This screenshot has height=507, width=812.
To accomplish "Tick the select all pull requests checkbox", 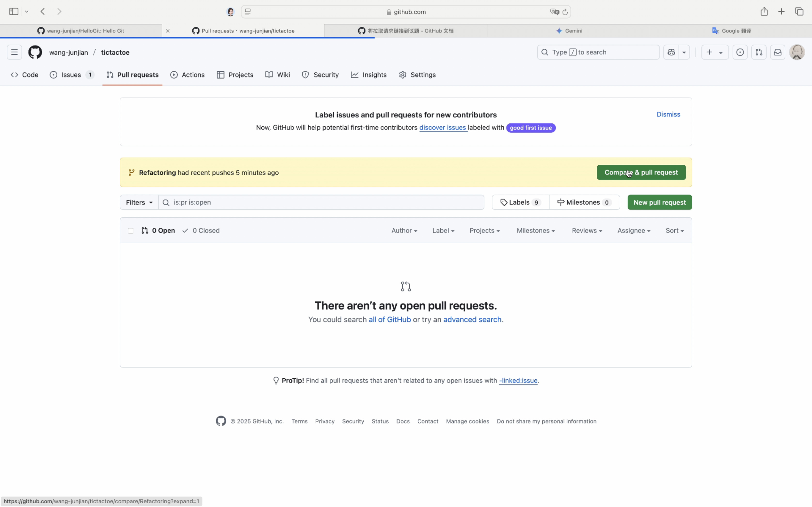I will coord(131,231).
